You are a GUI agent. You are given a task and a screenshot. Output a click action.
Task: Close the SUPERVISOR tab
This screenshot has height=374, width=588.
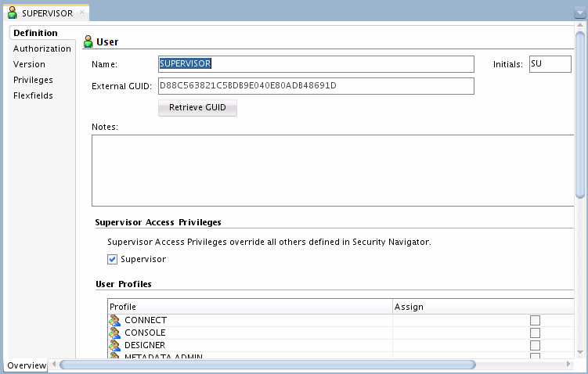82,12
